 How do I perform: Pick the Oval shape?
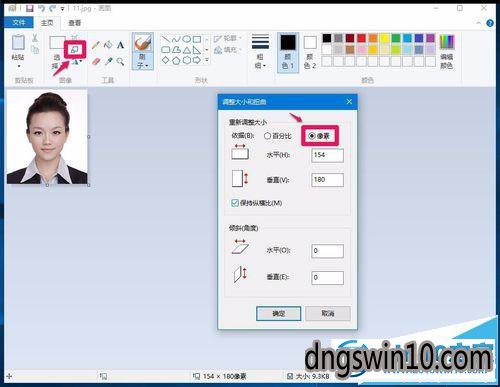pos(187,39)
